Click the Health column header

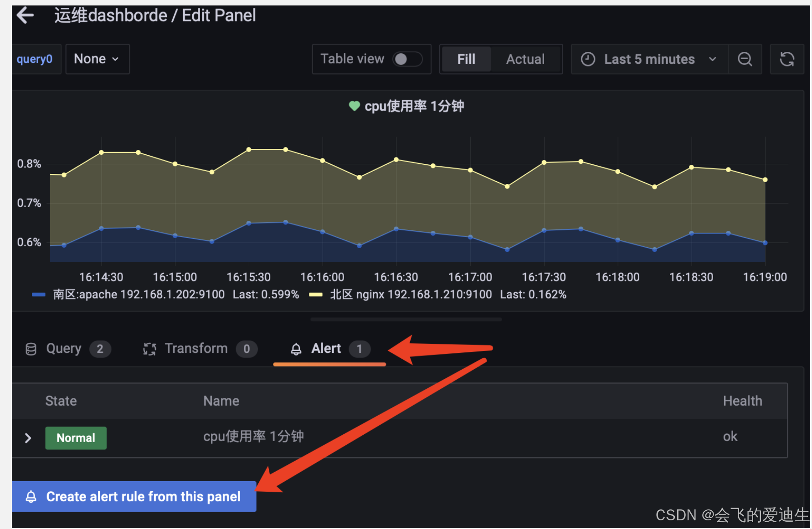(742, 401)
